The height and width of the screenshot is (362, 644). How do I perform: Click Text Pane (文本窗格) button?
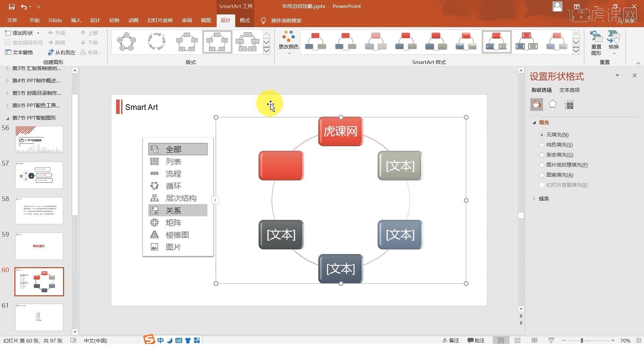[x=19, y=52]
